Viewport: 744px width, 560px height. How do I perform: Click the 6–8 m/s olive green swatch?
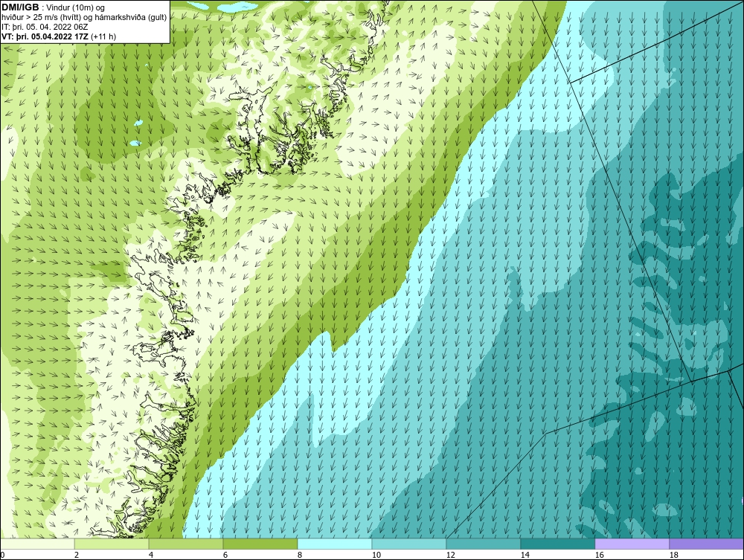pos(260,544)
